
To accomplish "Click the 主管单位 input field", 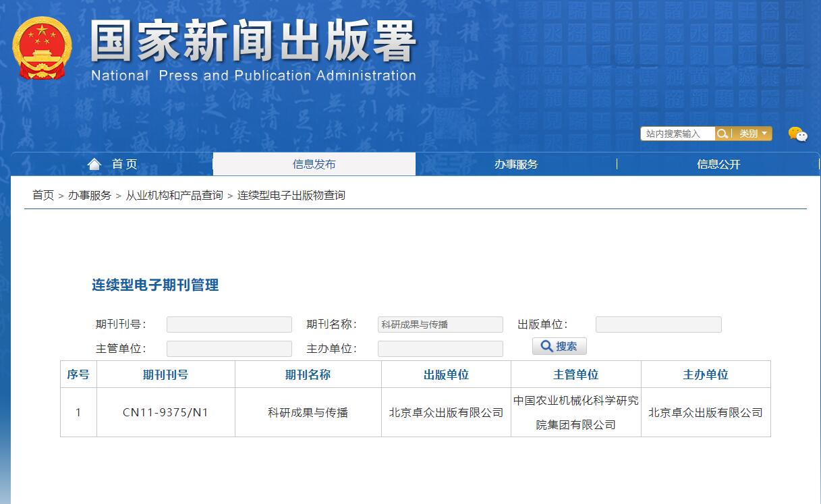I will tap(229, 349).
